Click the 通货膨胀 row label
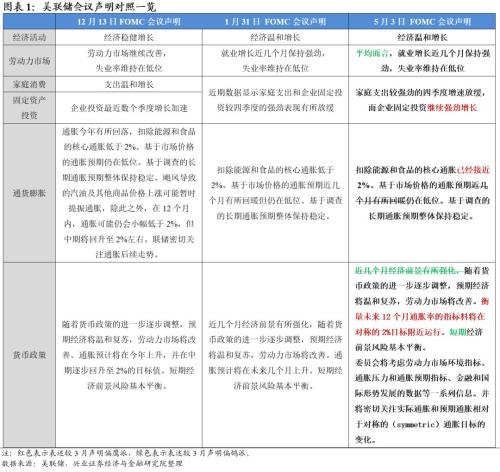 coord(29,193)
